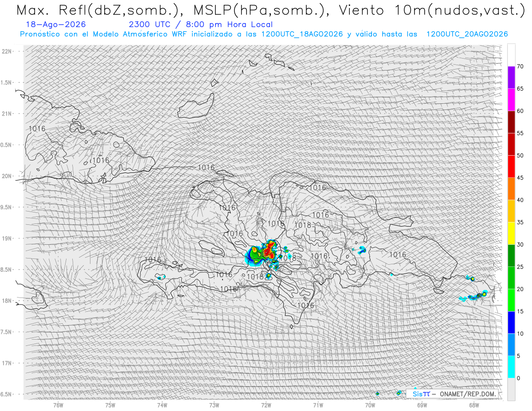The height and width of the screenshot is (411, 532).
Task: Select the '18-Ago-2026' date label
Action: [x=56, y=24]
